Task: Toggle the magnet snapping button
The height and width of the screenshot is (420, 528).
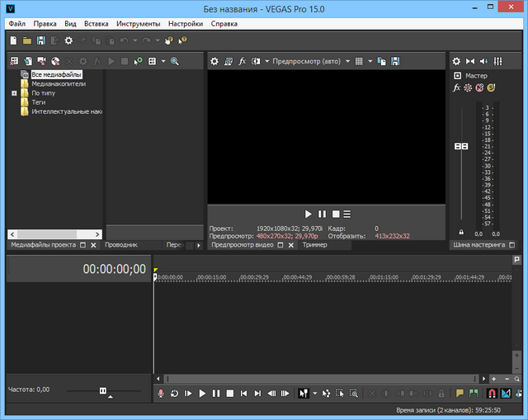Action: point(492,394)
